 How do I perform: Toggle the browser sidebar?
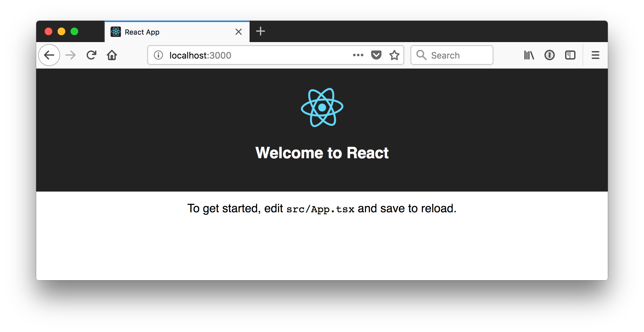coord(570,55)
